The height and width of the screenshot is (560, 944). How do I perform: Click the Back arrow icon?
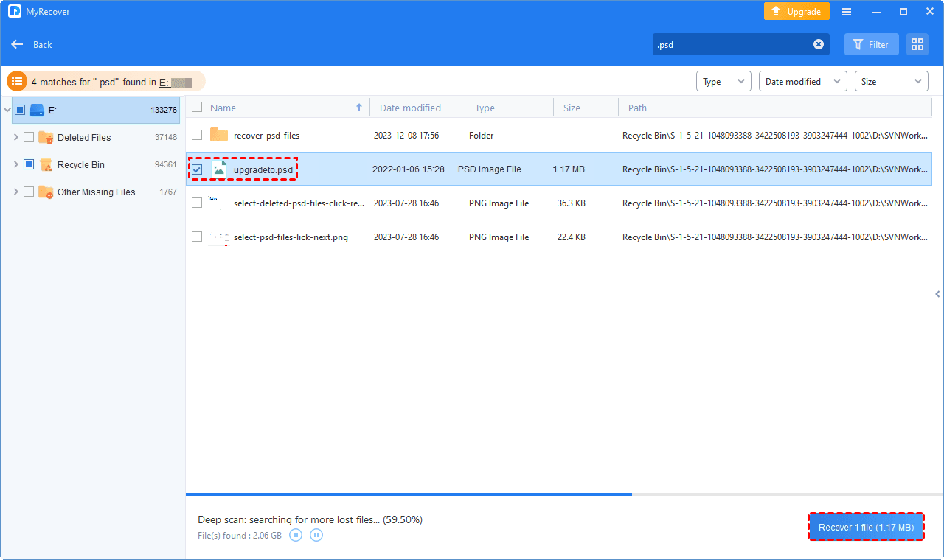17,44
